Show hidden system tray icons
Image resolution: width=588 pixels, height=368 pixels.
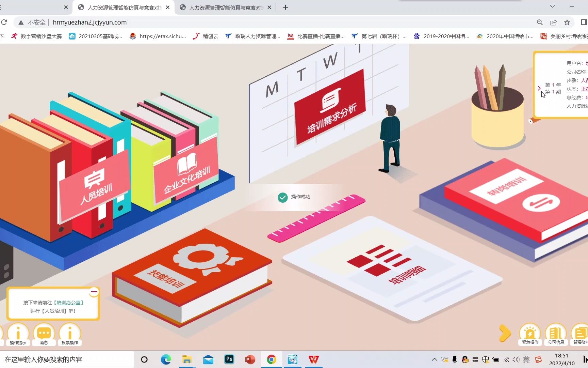tap(434, 359)
